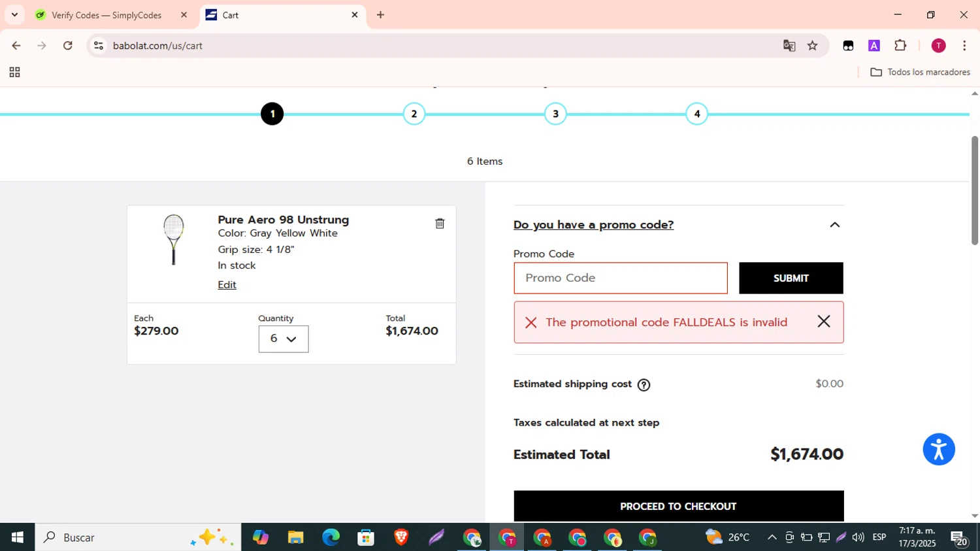Switch the ESP input language indicator
The width and height of the screenshot is (980, 551).
[x=879, y=537]
